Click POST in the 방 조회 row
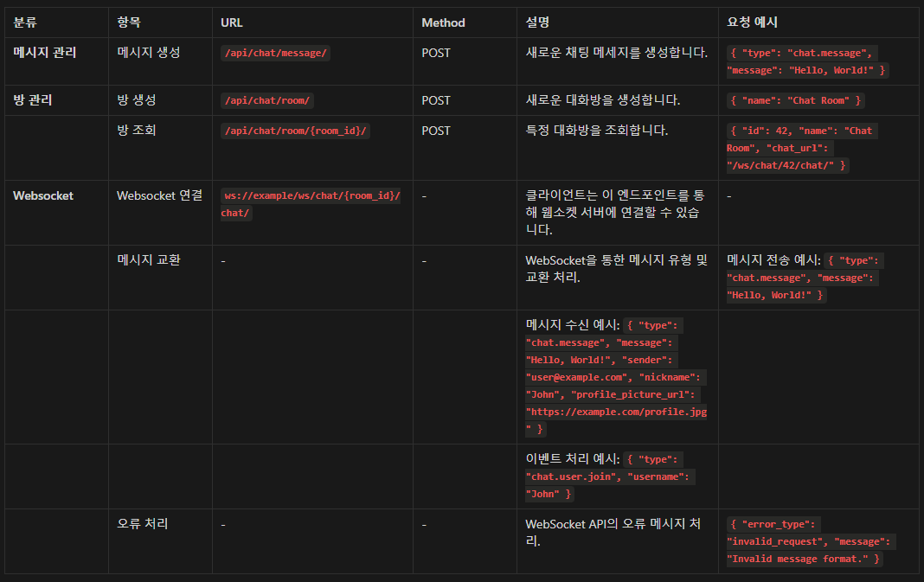Viewport: 924px width, 582px height. tap(436, 131)
